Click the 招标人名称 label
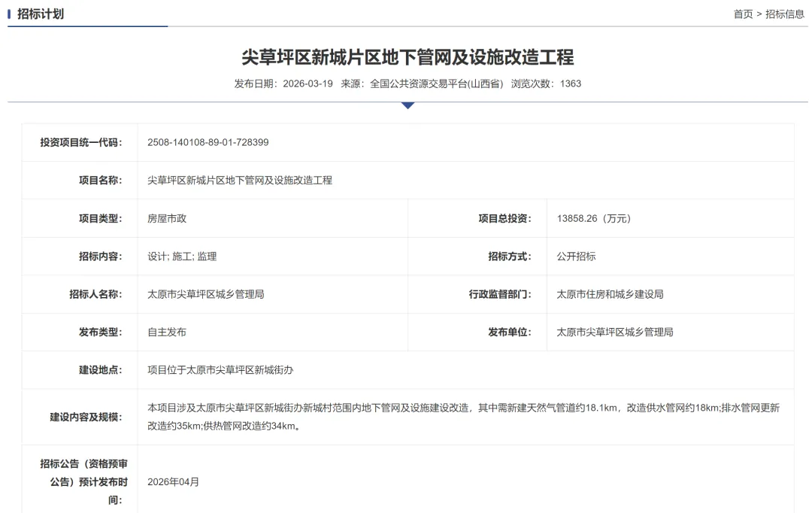The height and width of the screenshot is (513, 812). point(95,294)
